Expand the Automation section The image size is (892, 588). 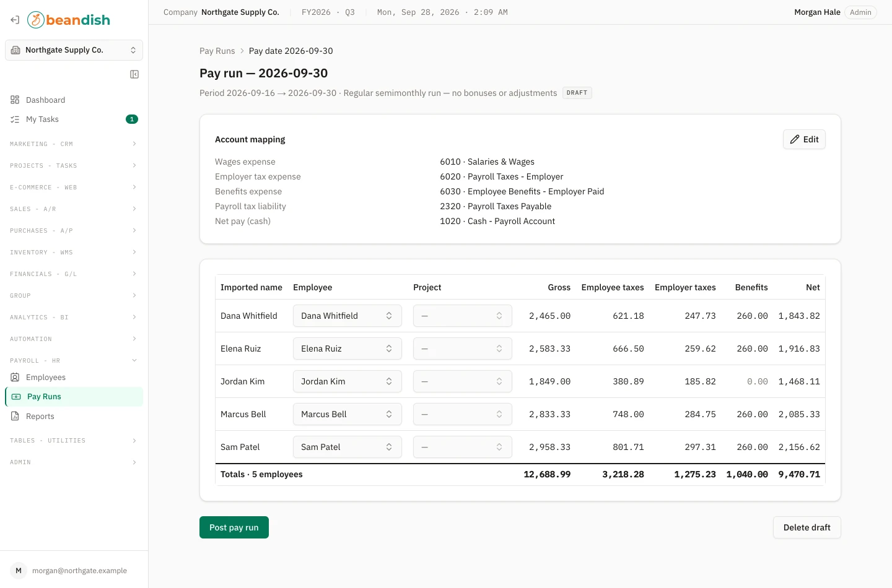coord(74,339)
